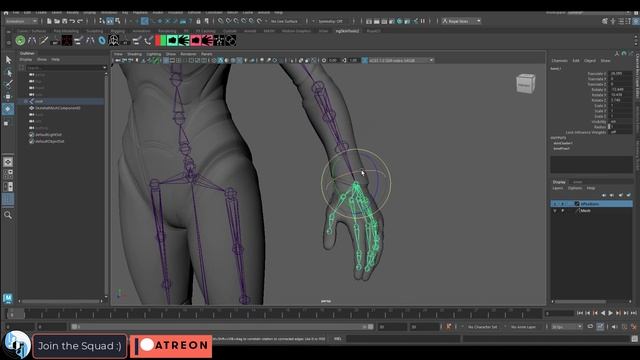640x360 pixels.
Task: Click the gamma reset icon in viewport toolbar
Action: point(344,60)
